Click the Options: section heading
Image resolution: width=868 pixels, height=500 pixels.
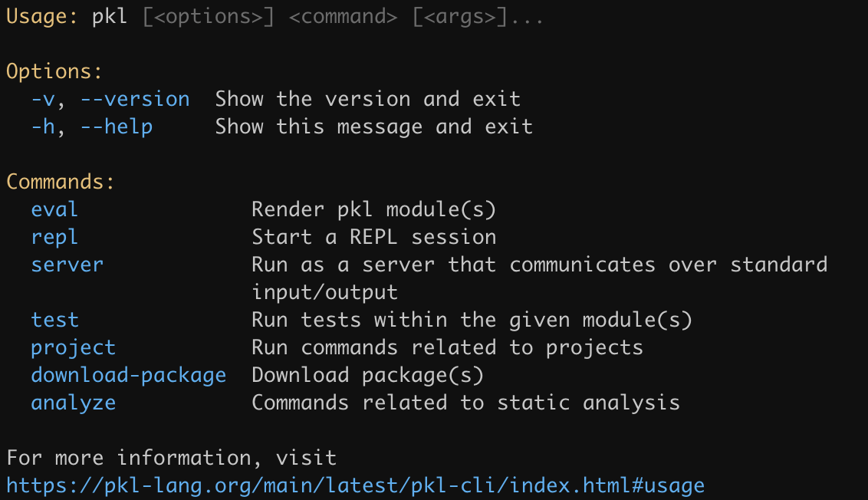(54, 71)
